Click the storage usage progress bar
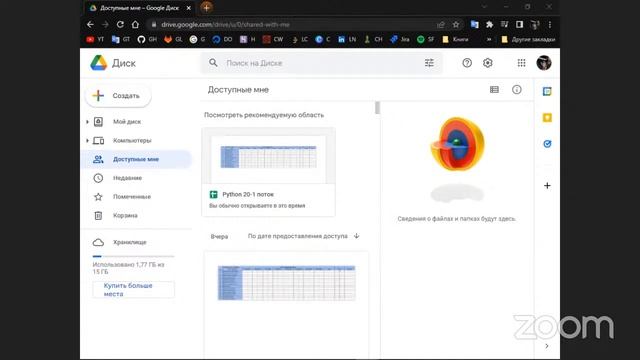 [x=133, y=256]
